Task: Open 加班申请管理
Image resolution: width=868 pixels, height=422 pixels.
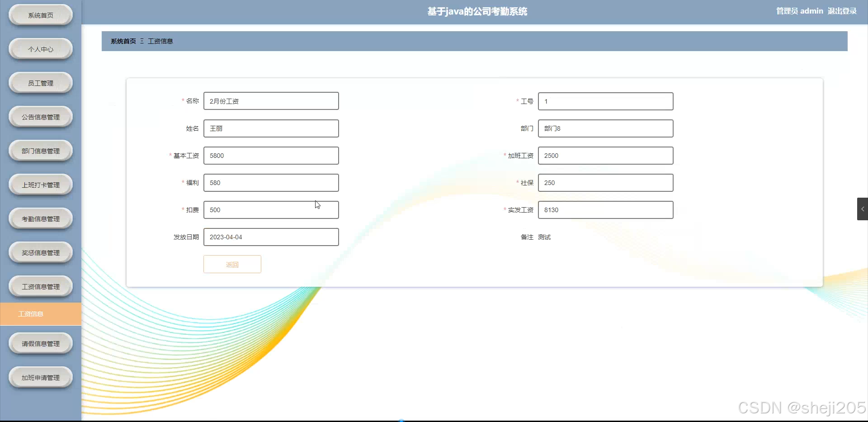Action: [40, 377]
